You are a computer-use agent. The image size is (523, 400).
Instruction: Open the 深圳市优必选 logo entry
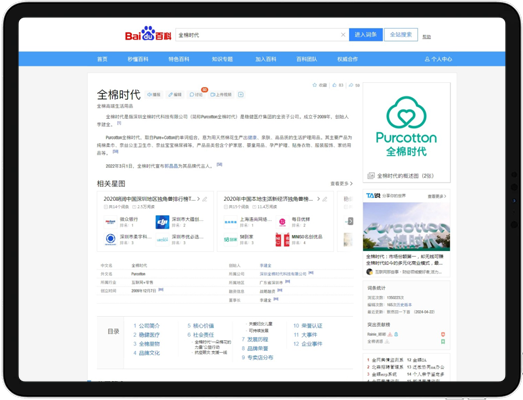coord(162,239)
